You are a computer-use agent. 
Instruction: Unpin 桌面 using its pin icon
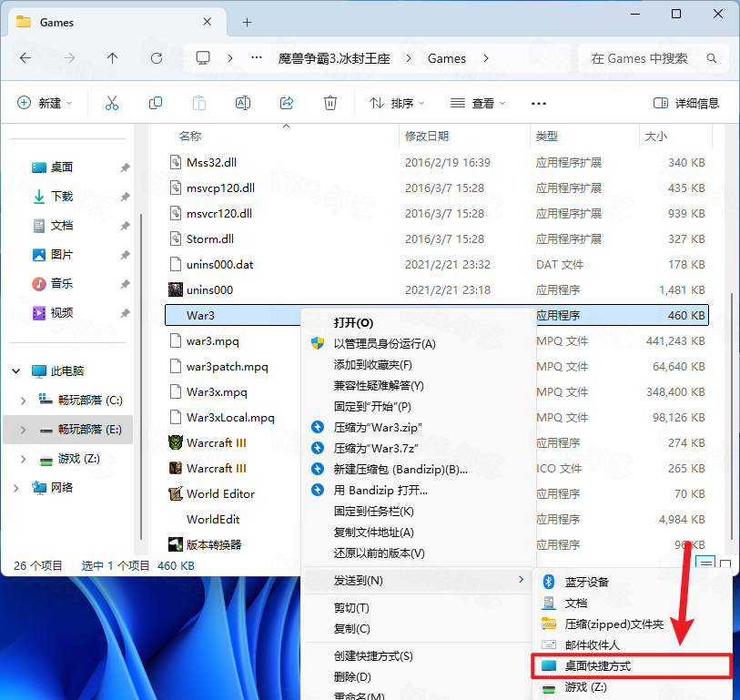[x=125, y=167]
